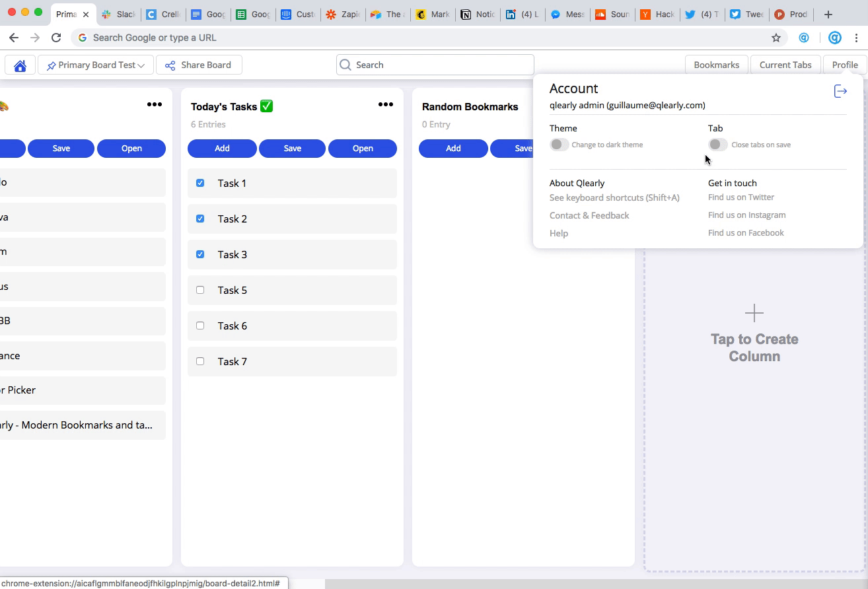Screen dimensions: 868x589
Task: Open three-dot menu of Today's Tasks column
Action: [386, 104]
